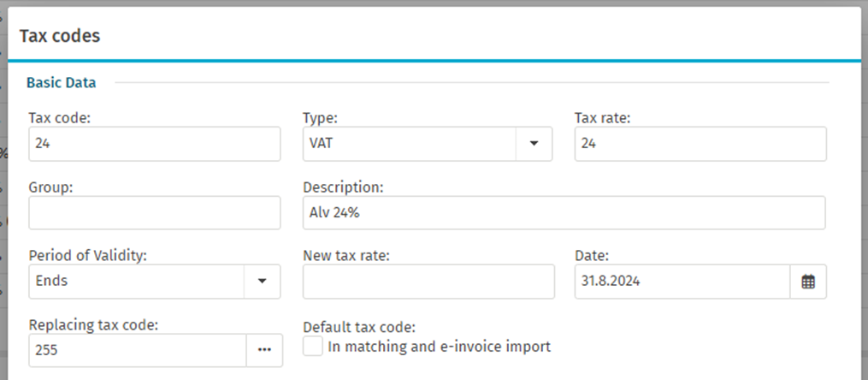Focus the Tax rate field
This screenshot has height=380, width=868.
(700, 144)
